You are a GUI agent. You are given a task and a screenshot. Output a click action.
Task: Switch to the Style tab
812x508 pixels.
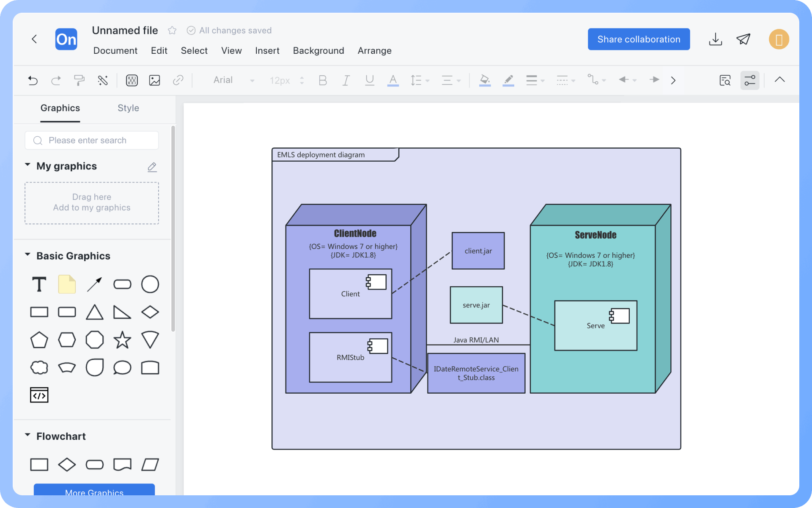point(128,108)
